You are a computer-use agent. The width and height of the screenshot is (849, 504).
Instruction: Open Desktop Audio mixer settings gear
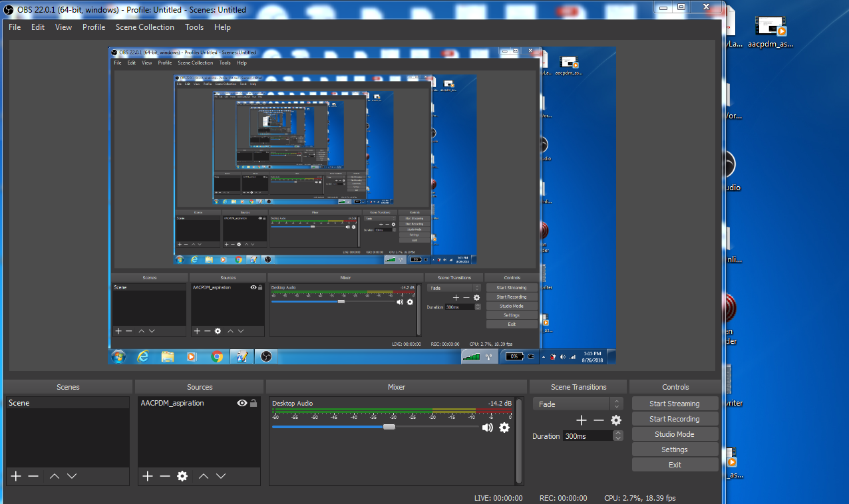(504, 428)
